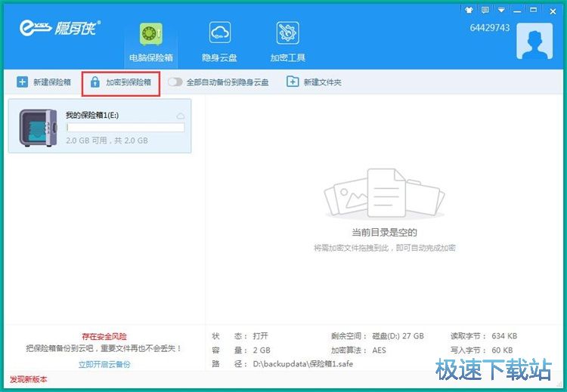
Task: Click 加密到保险箱 button
Action: (121, 83)
